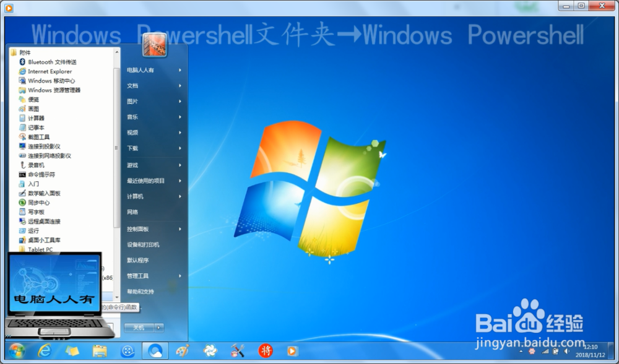Click the user account picture
619x364 pixels.
click(x=154, y=45)
